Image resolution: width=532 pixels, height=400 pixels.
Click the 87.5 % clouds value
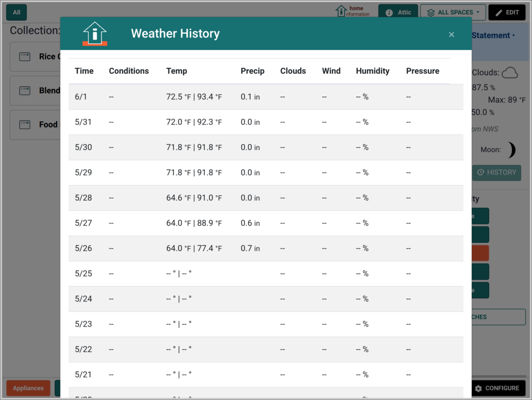click(x=484, y=87)
